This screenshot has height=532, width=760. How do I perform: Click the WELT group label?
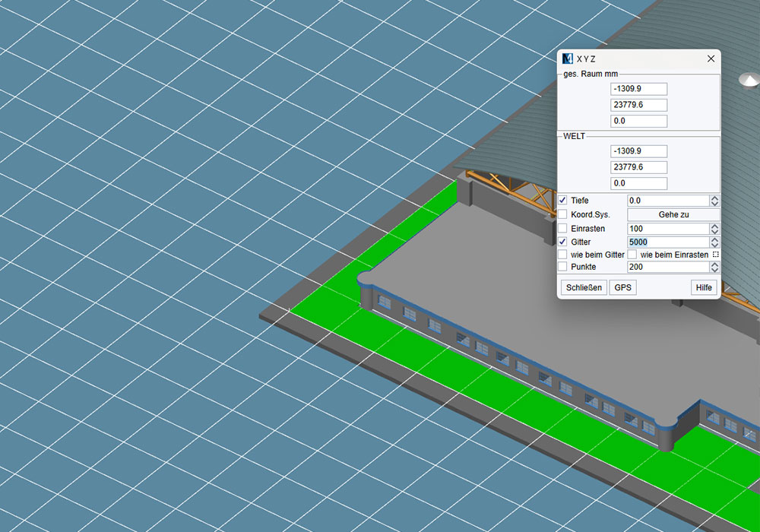574,136
